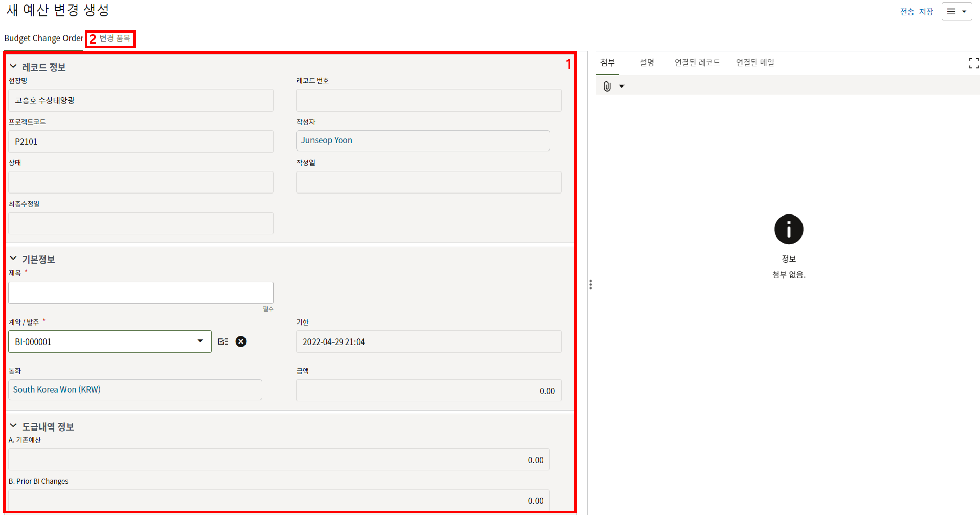This screenshot has height=515, width=980.
Task: Switch to the 변경 품목 tab
Action: 115,38
